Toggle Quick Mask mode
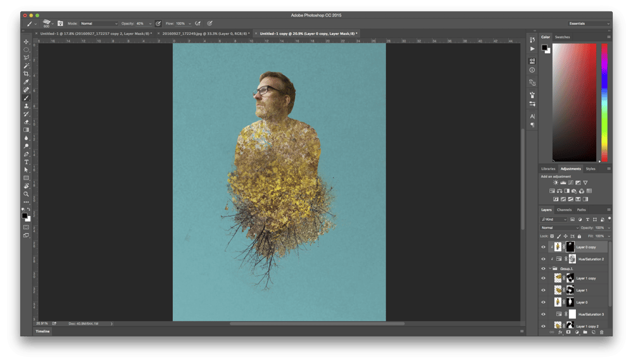 pyautogui.click(x=26, y=227)
